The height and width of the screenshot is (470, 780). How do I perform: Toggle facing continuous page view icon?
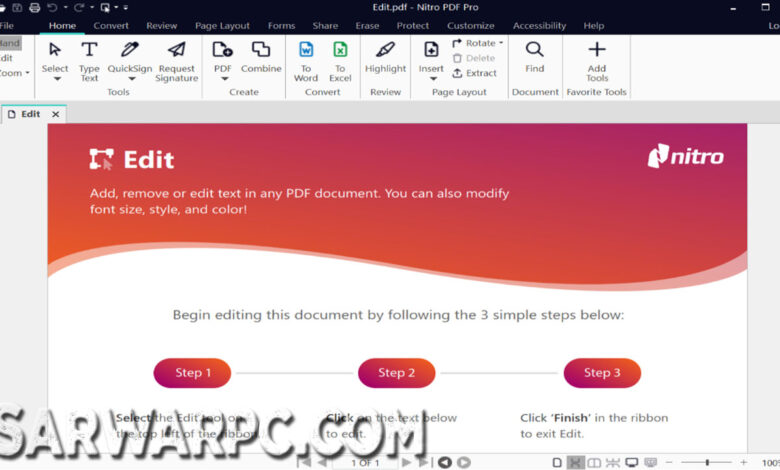tap(613, 463)
